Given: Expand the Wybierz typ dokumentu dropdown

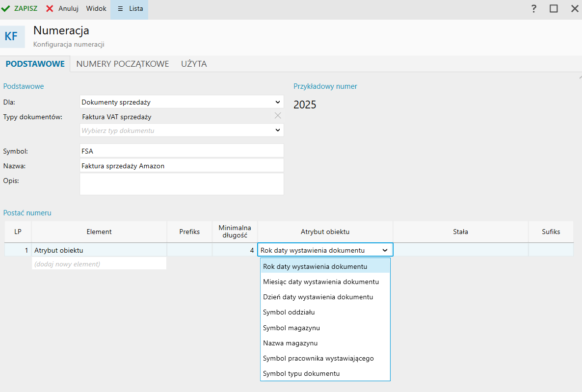Looking at the screenshot, I should click(x=278, y=130).
